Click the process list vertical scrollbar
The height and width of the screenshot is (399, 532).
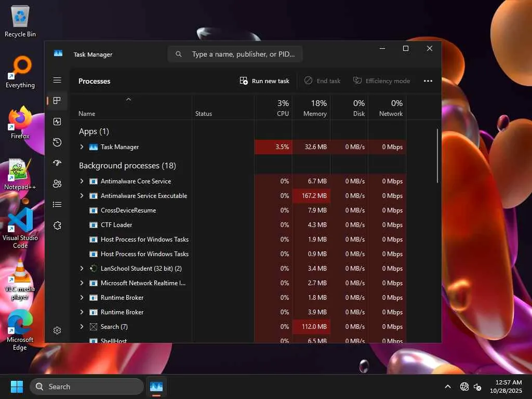click(x=437, y=156)
